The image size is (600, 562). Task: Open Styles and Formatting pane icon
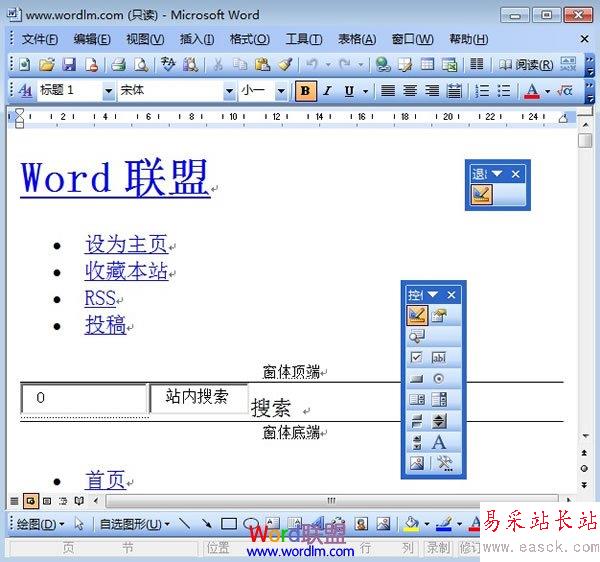click(25, 91)
